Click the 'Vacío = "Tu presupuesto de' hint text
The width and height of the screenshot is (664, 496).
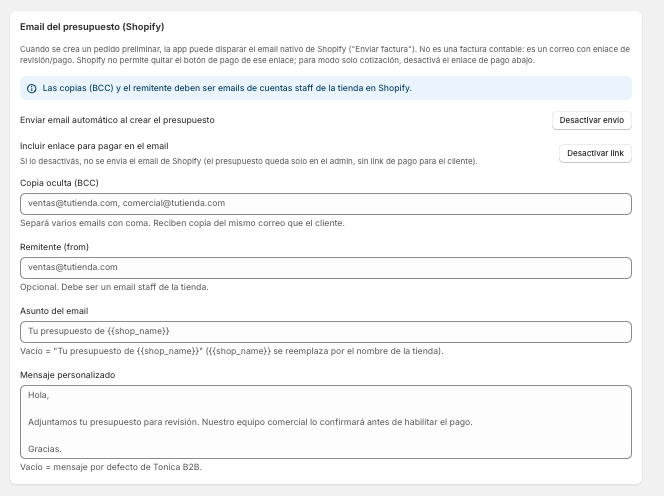click(x=232, y=351)
